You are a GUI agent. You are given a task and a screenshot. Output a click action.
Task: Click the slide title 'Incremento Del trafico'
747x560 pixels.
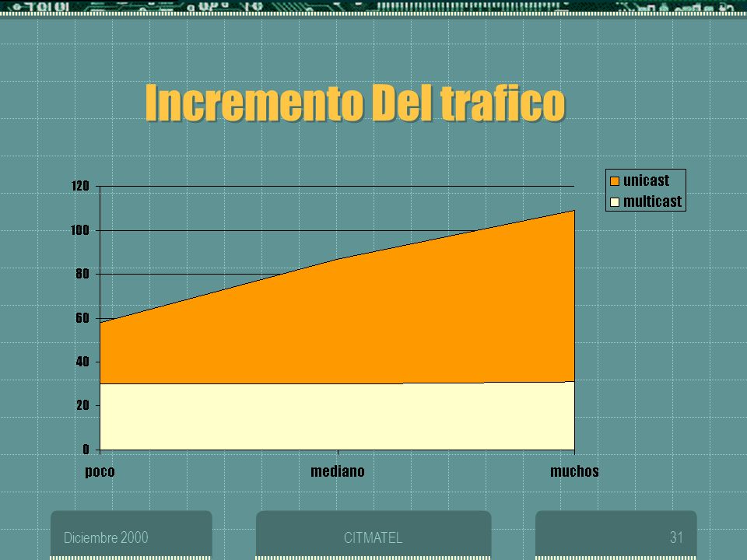(355, 103)
